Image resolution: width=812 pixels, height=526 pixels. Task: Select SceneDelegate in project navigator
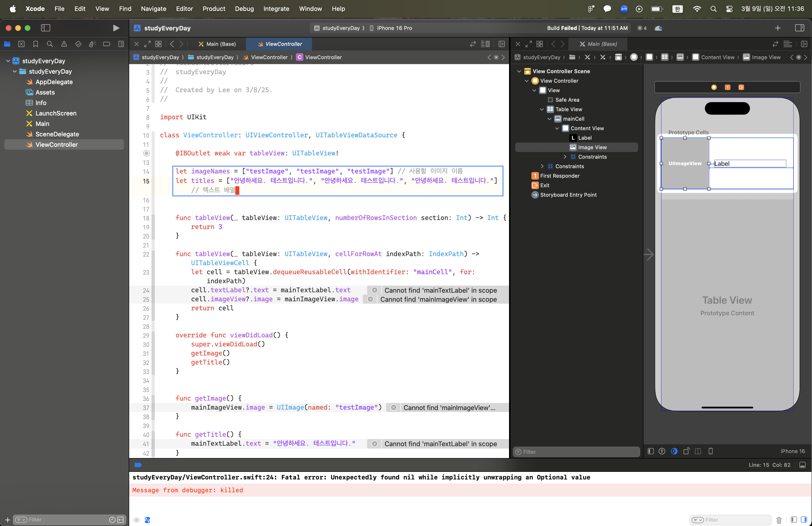pos(57,134)
